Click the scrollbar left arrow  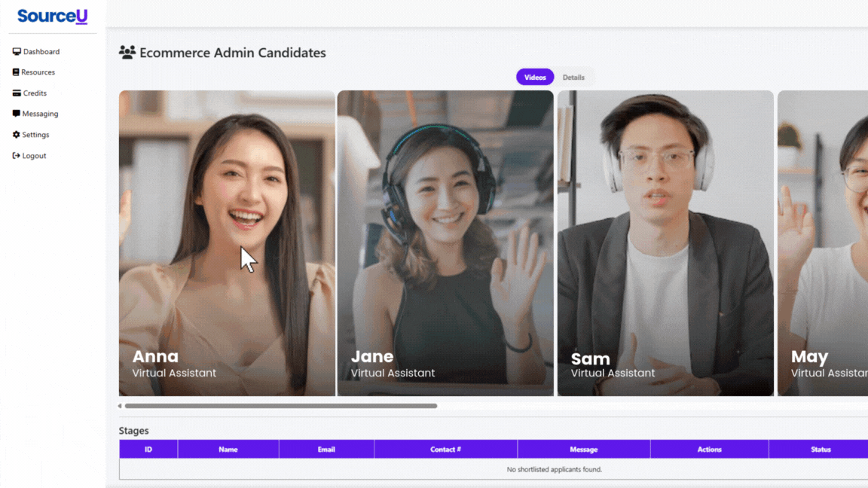(x=119, y=406)
